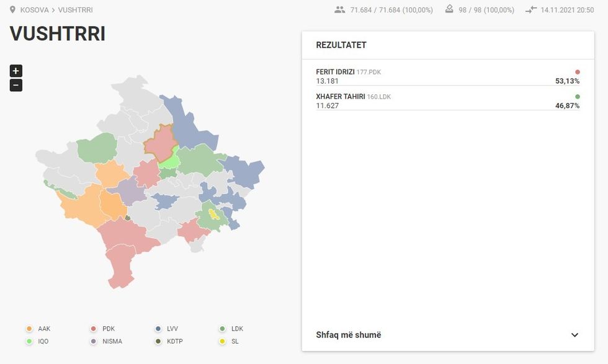Expand the Shfaq më shumë chevron
The width and height of the screenshot is (608, 364).
(574, 335)
